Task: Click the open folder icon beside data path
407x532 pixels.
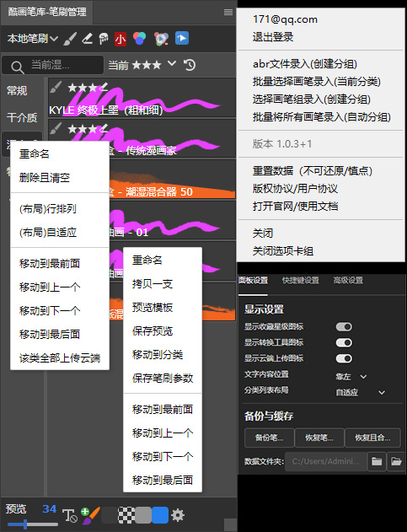Action: (396, 461)
